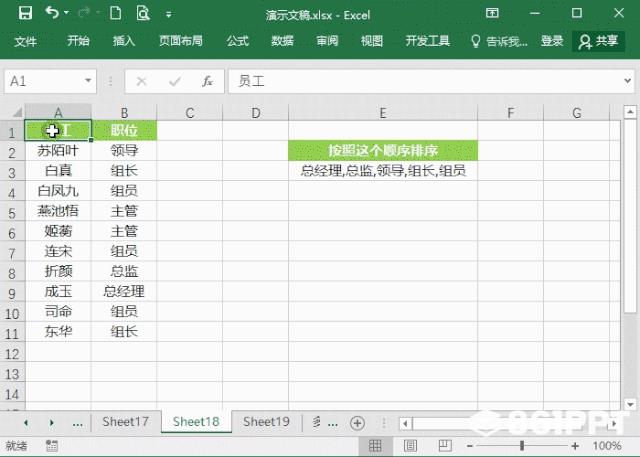
Task: Undo the last action
Action: coord(52,13)
